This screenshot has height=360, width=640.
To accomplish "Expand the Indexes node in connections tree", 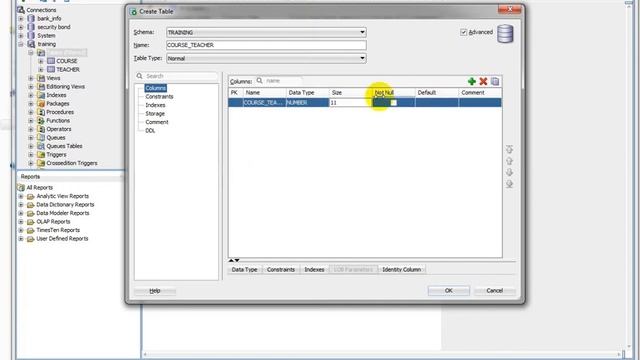I will click(31, 95).
